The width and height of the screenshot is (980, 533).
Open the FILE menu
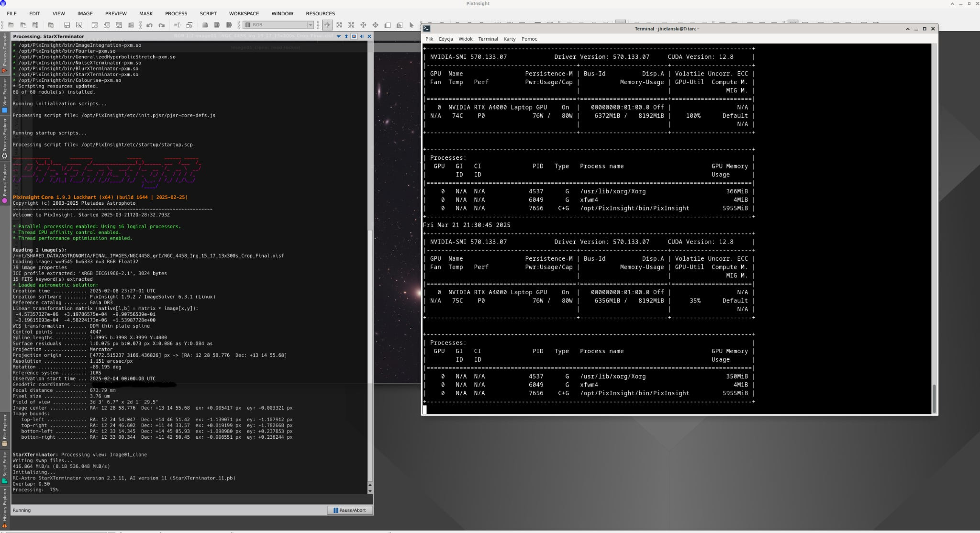click(x=11, y=13)
